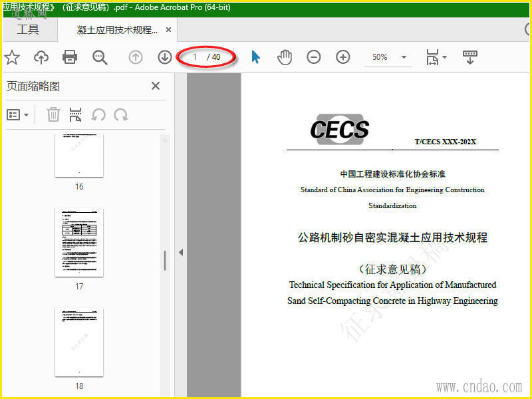532x399 pixels.
Task: Zoom out with minus button
Action: (x=313, y=57)
